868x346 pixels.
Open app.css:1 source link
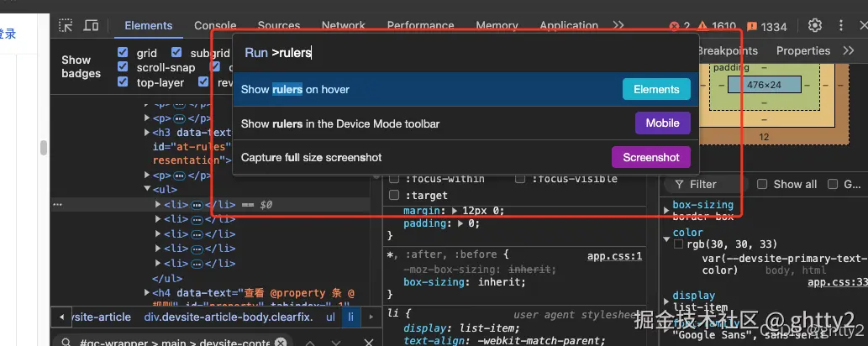point(614,256)
